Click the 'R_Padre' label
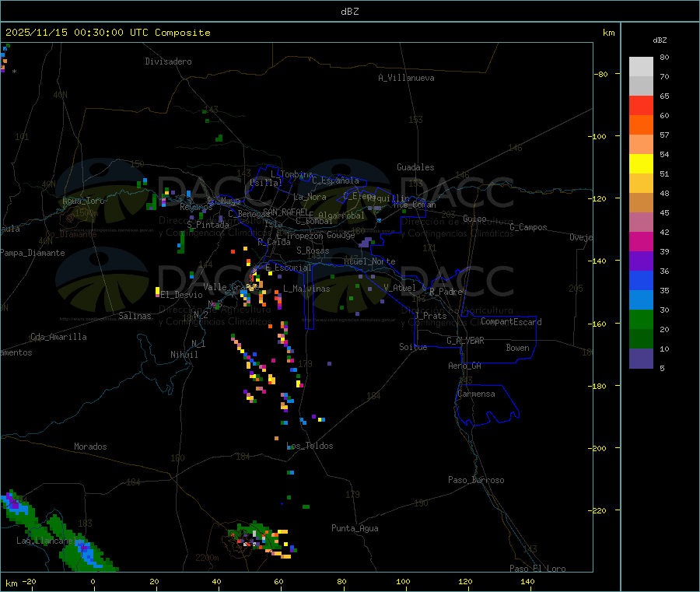Image resolution: width=700 pixels, height=592 pixels. coord(446,292)
